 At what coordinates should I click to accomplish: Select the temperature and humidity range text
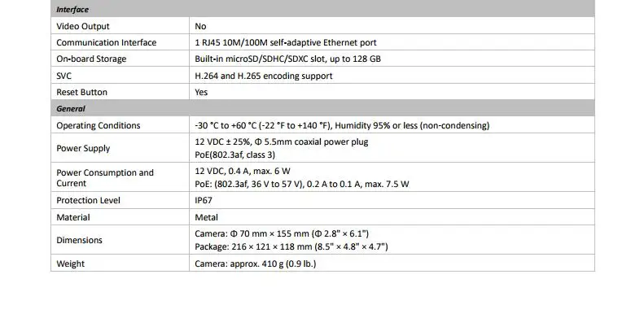[342, 125]
